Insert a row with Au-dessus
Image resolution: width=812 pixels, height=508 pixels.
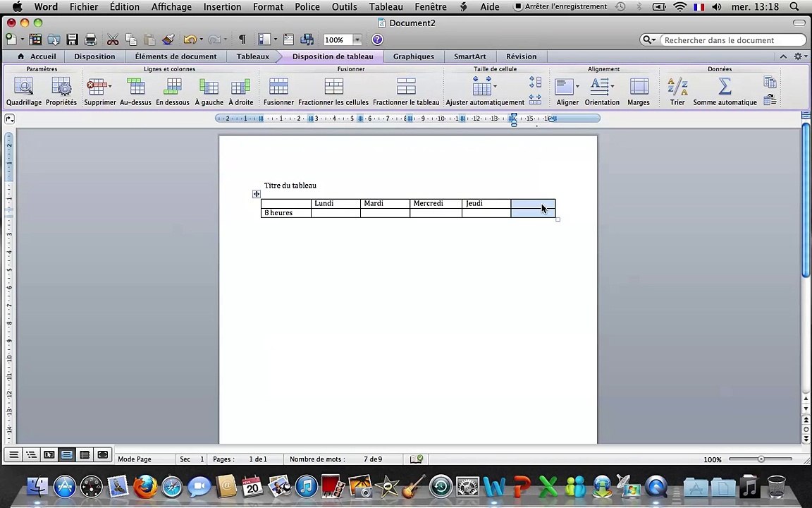(135, 92)
